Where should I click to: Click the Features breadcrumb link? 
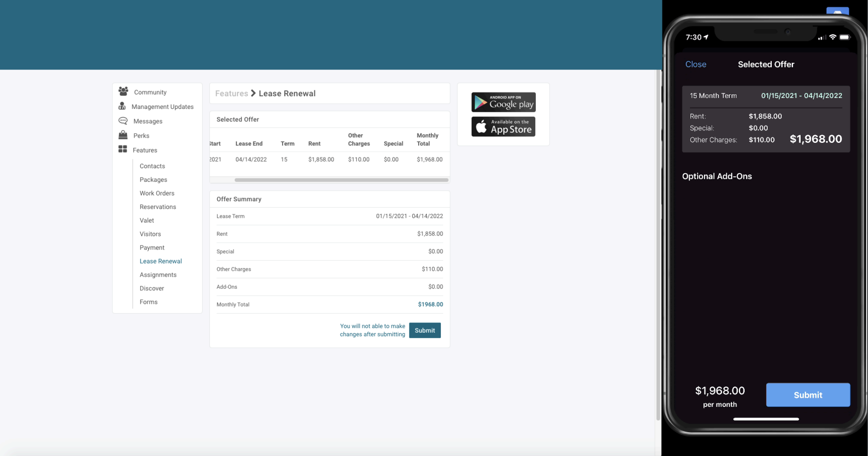tap(231, 93)
